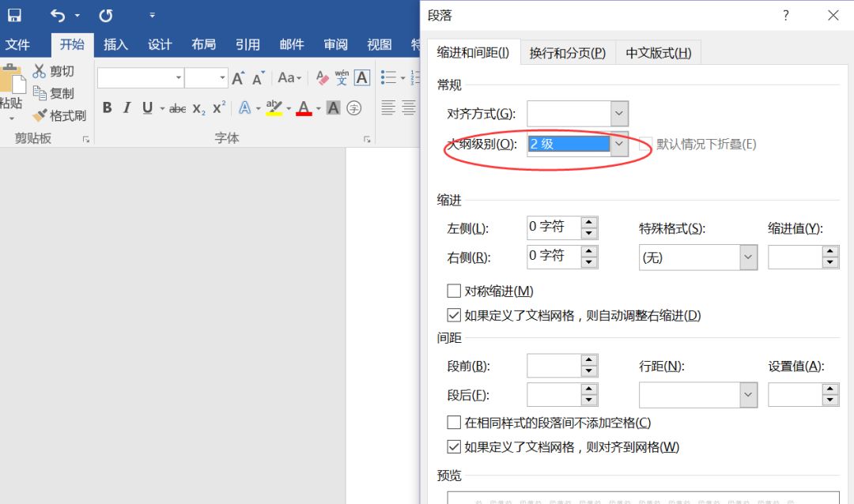Toggle Underline formatting
This screenshot has height=504, width=854.
tap(147, 107)
